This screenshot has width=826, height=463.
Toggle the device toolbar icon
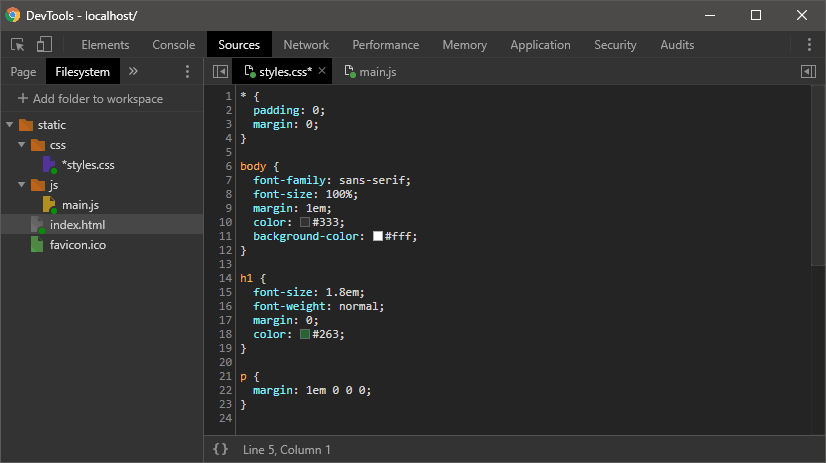click(x=44, y=45)
